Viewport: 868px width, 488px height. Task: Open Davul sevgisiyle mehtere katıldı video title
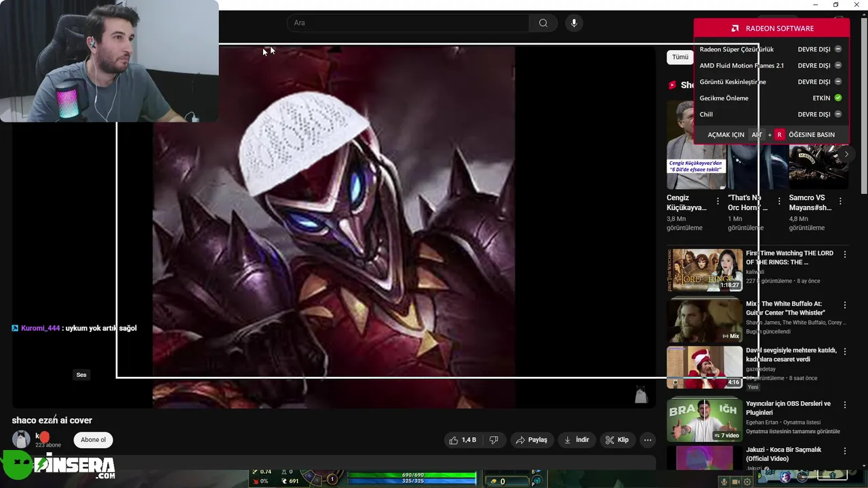pos(791,354)
